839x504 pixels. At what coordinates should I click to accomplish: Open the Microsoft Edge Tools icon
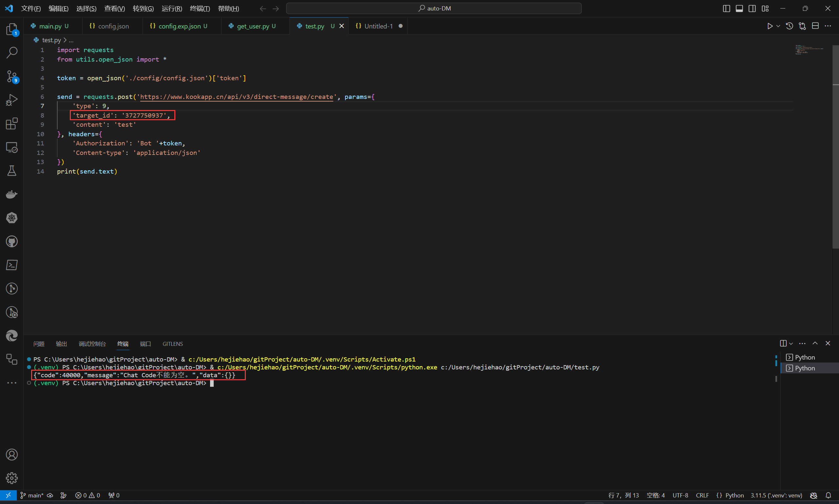coord(12,336)
